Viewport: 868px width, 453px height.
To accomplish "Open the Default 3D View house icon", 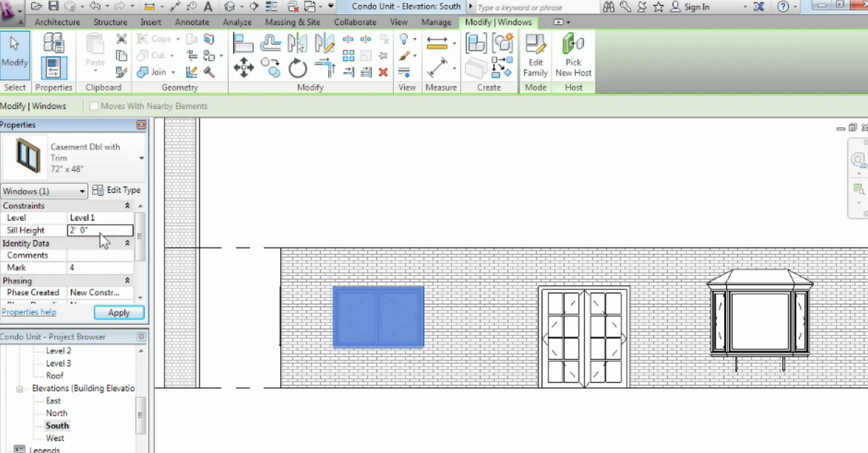I will (x=230, y=6).
